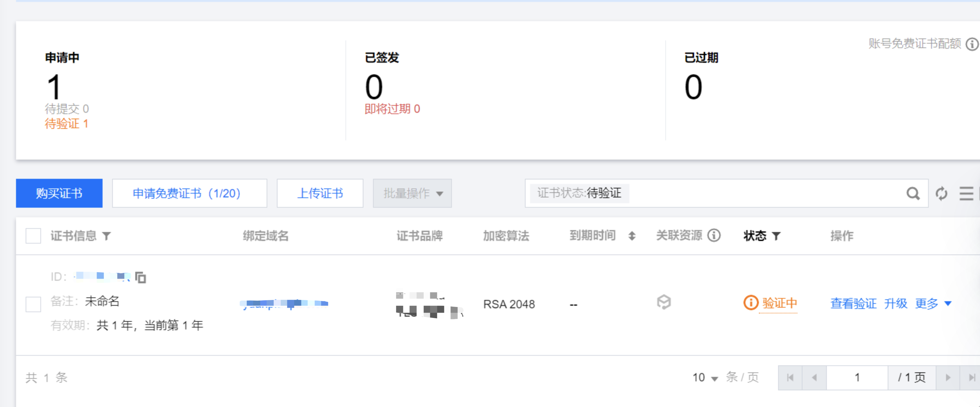The height and width of the screenshot is (407, 980).
Task: Click the associated resource cube icon
Action: [664, 303]
